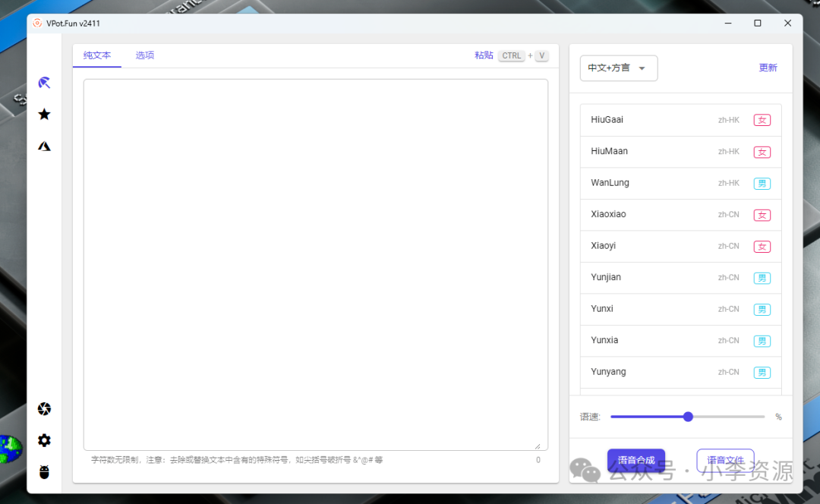Click the camera shutter sidebar icon
Screen dimensions: 820x504
click(x=45, y=409)
